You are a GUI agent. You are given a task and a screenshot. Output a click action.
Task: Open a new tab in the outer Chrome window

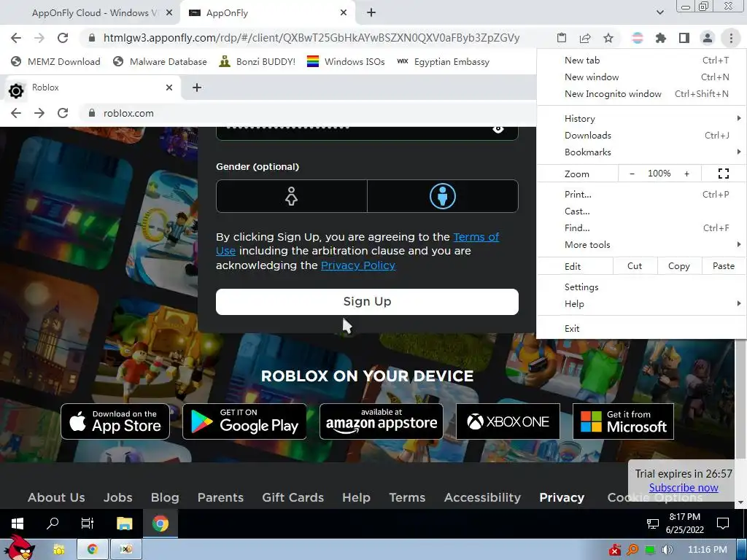[371, 13]
